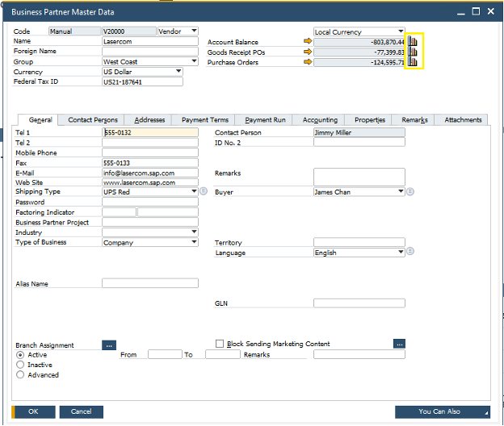504x426 pixels.
Task: Enable Block Sending Marketing Content checkbox
Action: click(220, 344)
